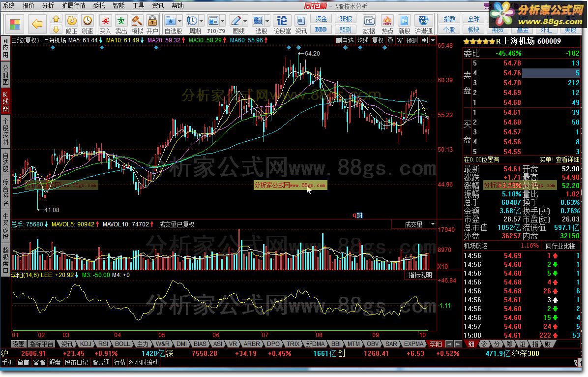The image size is (588, 377).
Task: Click the 设置 button on indicator bar
Action: (18, 344)
